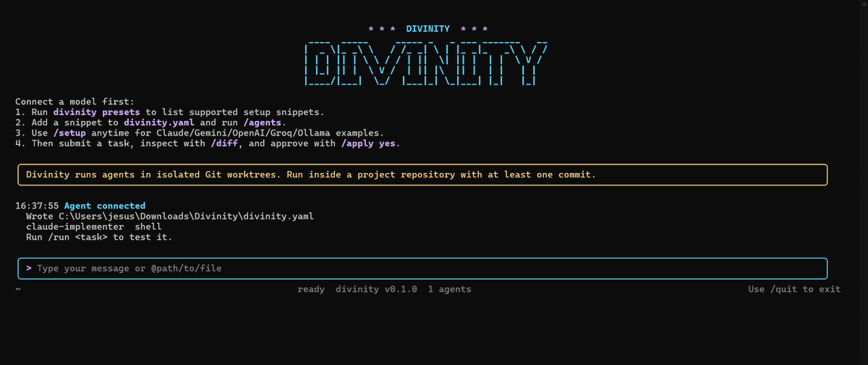The width and height of the screenshot is (868, 365).
Task: Click the "Wrote C:\Users\jesus\Downloads\Divinity\divinity.yaml" line
Action: point(170,217)
